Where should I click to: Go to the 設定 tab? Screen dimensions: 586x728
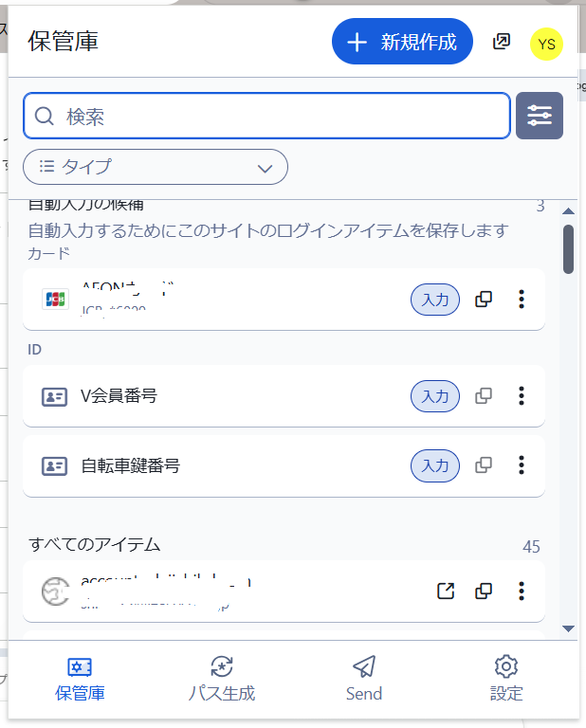(x=506, y=678)
